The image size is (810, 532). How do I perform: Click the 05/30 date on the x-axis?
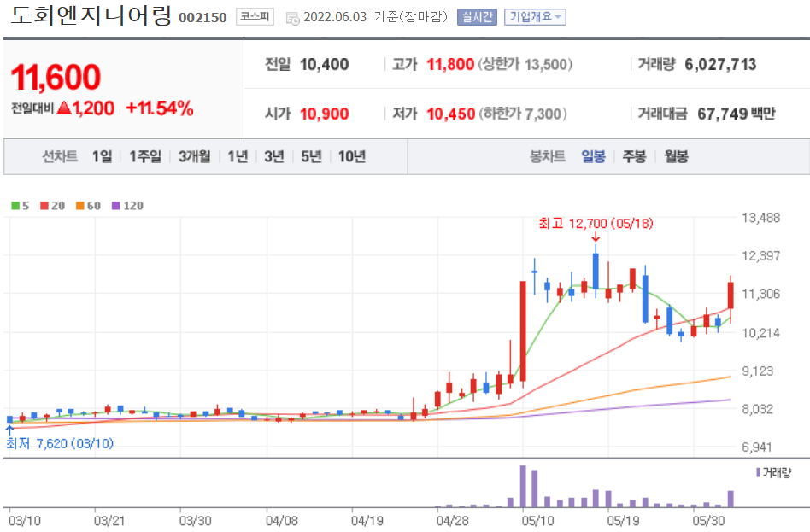pos(707,521)
